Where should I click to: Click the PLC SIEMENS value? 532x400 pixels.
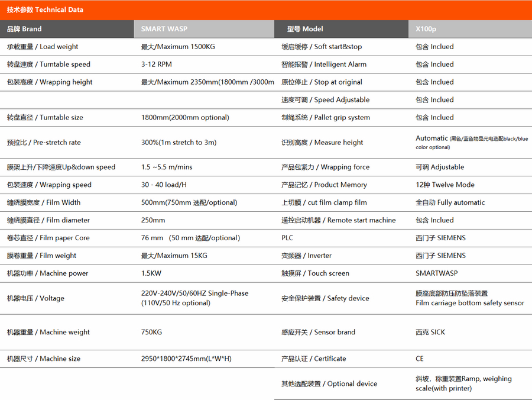click(440, 238)
